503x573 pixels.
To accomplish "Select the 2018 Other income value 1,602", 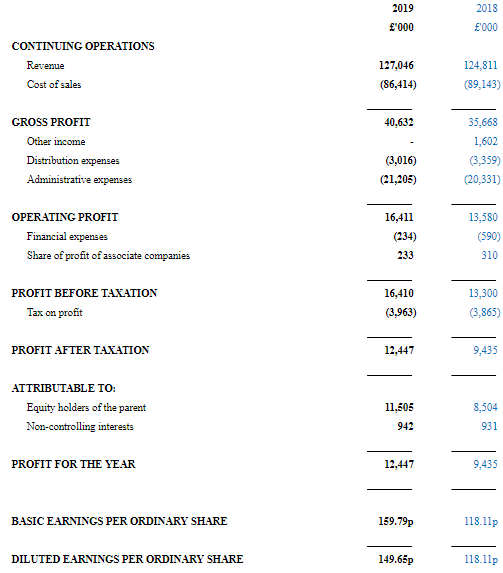I will [x=486, y=141].
